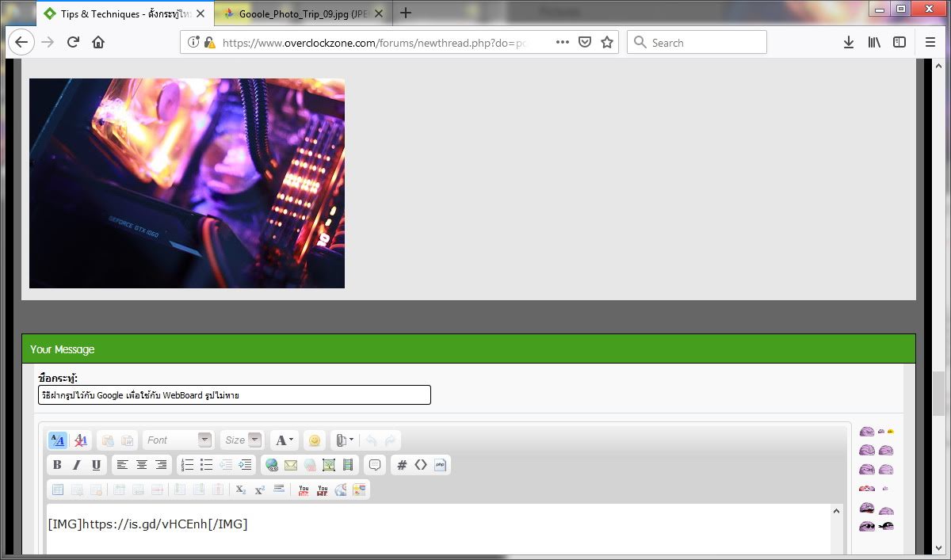The height and width of the screenshot is (560, 951).
Task: Wrap selection in PHP tags icon
Action: 441,465
